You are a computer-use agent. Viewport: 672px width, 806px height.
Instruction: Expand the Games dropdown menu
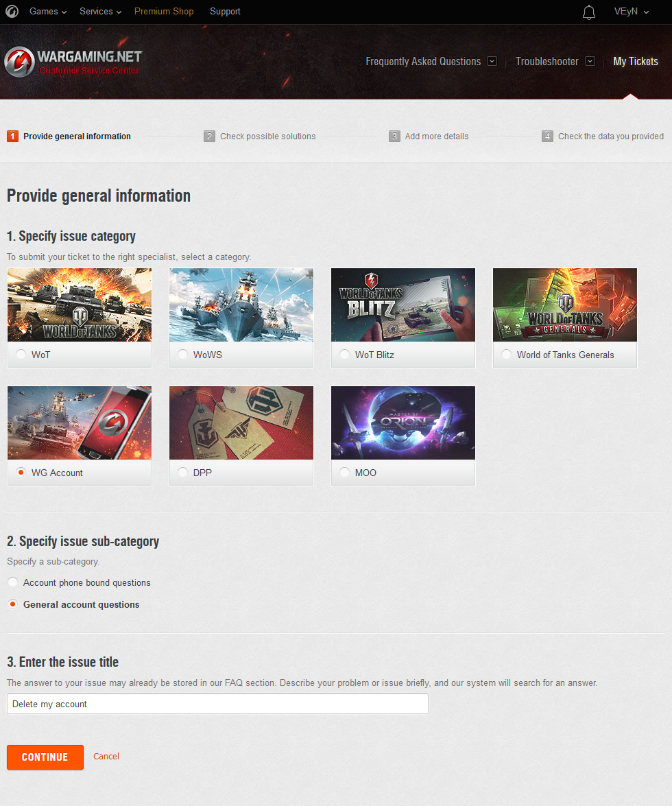coord(48,12)
